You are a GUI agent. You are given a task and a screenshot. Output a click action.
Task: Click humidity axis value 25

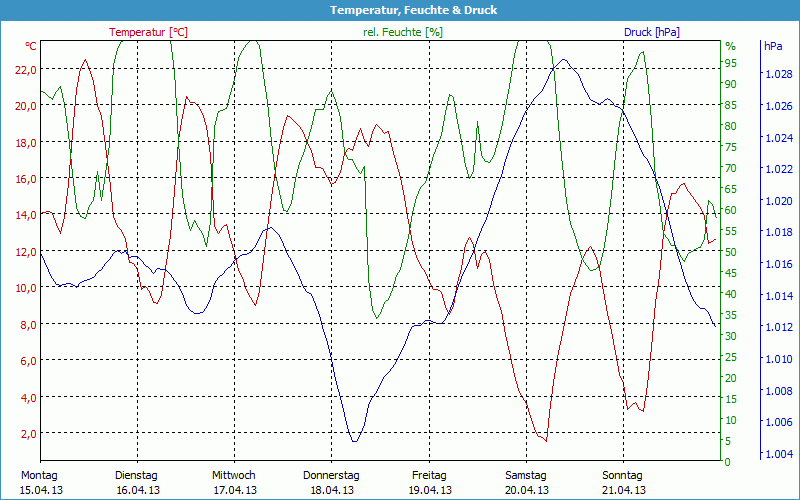coord(731,357)
